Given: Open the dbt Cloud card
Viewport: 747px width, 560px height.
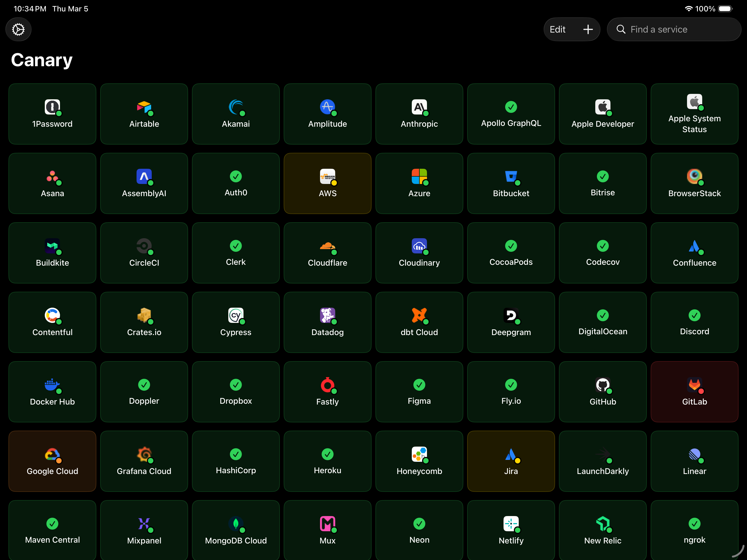Looking at the screenshot, I should click(x=419, y=322).
